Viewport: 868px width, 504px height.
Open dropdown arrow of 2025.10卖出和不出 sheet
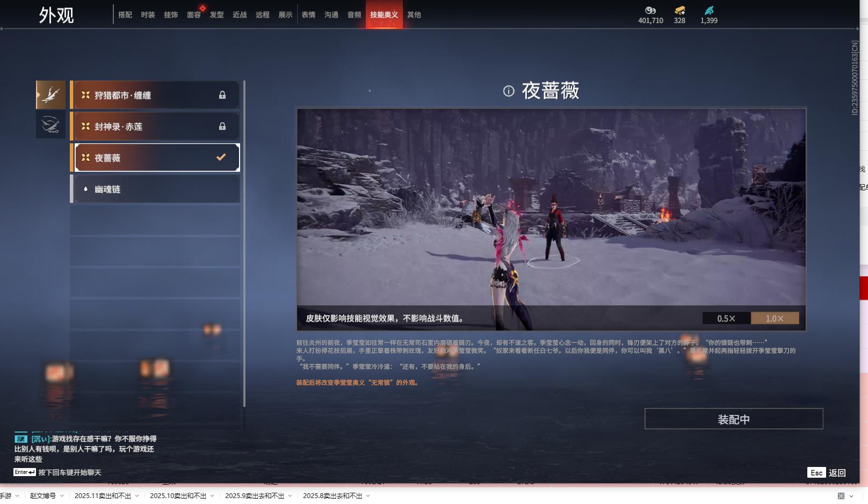coord(212,496)
